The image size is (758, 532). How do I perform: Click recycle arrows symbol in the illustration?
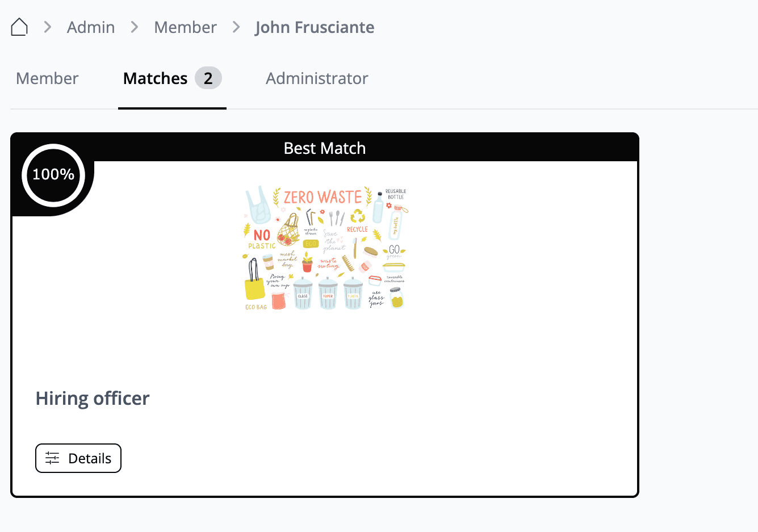[x=358, y=216]
